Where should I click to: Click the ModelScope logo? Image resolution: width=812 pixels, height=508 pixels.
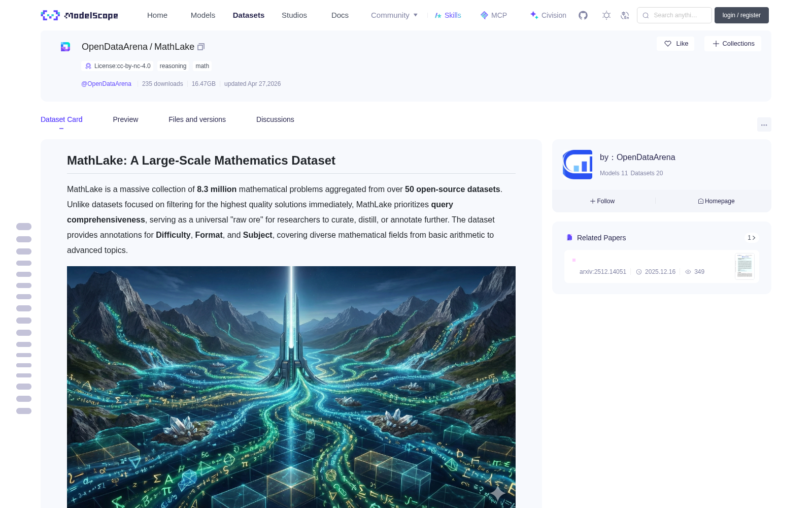80,15
